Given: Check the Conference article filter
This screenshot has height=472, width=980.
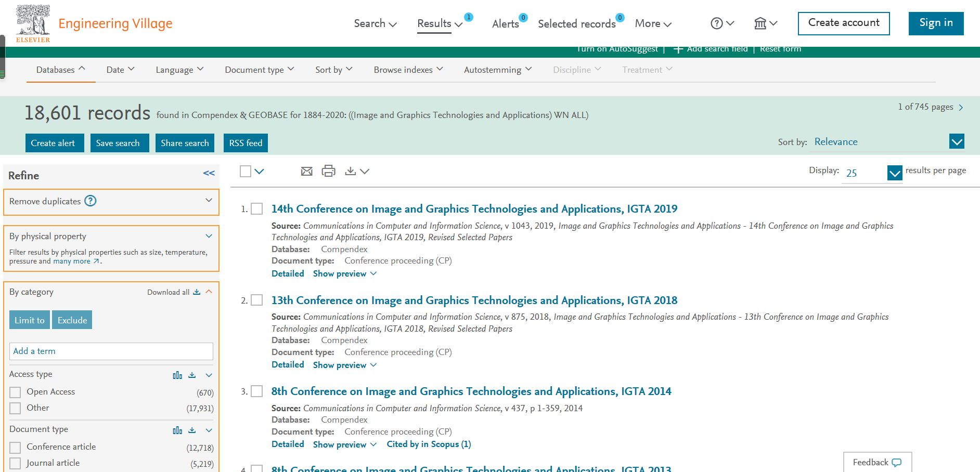Looking at the screenshot, I should coord(16,447).
